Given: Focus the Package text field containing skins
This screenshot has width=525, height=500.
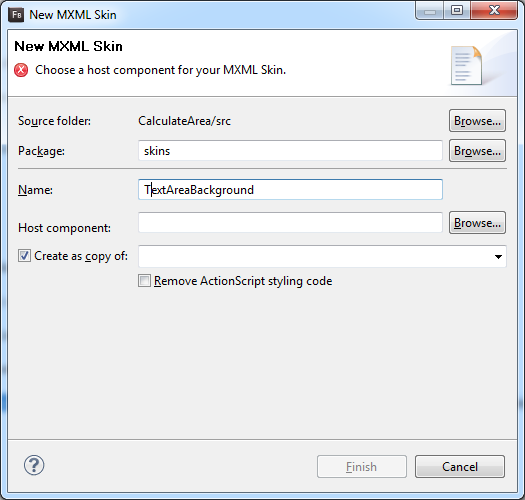Looking at the screenshot, I should 290,151.
